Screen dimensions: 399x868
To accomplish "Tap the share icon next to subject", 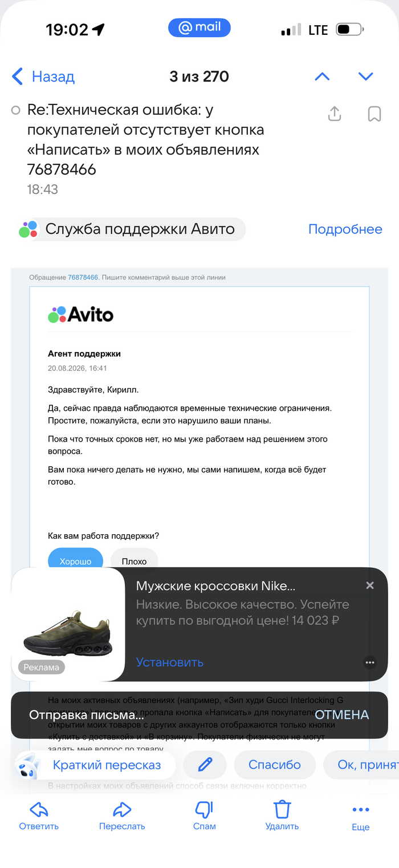I will click(335, 114).
